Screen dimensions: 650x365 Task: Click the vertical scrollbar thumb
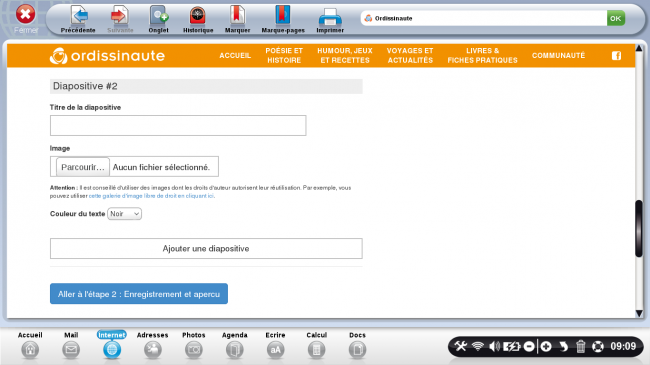[639, 229]
